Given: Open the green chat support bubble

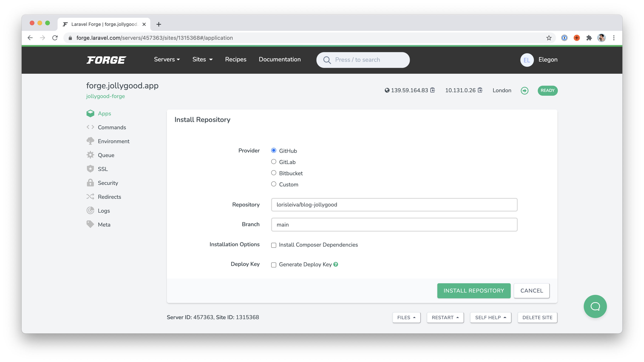Looking at the screenshot, I should pos(595,306).
